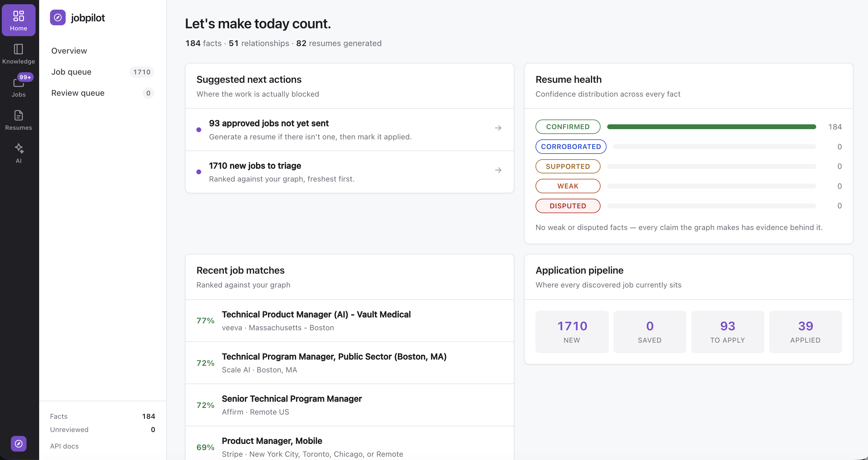Image resolution: width=868 pixels, height=460 pixels.
Task: Open the 1710 NEW pipeline tile
Action: pyautogui.click(x=572, y=332)
